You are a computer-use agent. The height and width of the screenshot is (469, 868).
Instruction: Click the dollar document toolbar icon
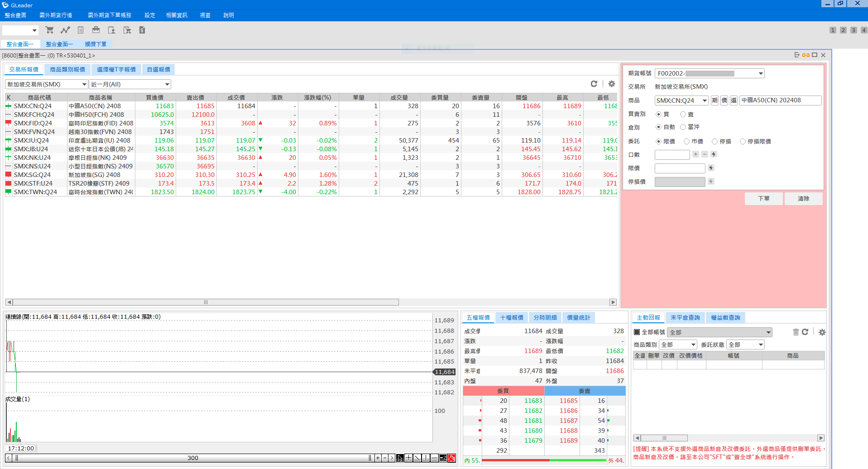[x=142, y=30]
